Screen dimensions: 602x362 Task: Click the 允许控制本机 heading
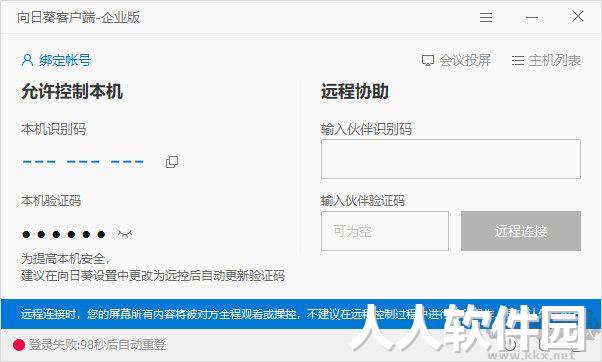tap(72, 91)
